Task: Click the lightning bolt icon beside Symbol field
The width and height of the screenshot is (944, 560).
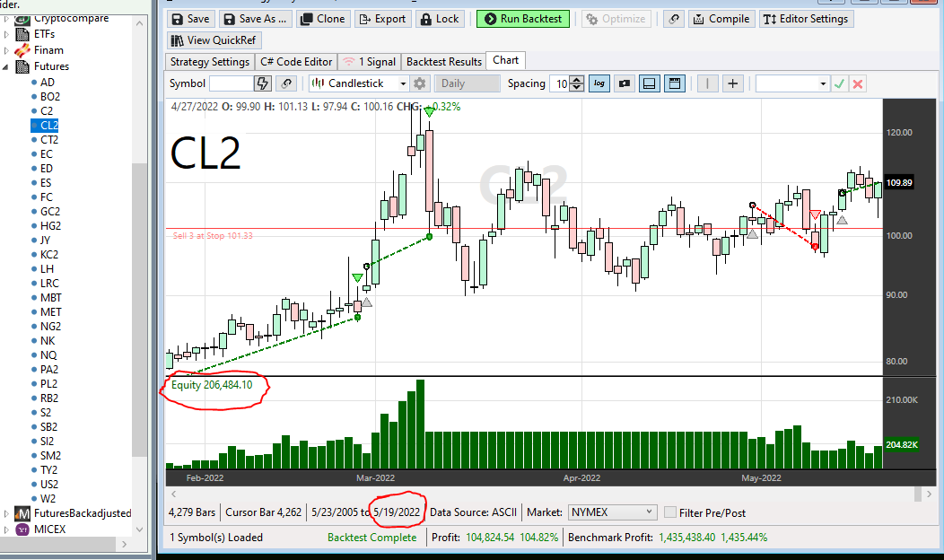Action: click(263, 83)
